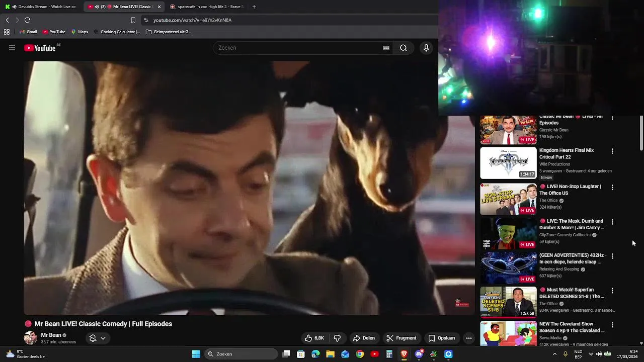Open Classic Mr Bean live thumbnail
Screen dimensions: 644x362
pos(508,130)
